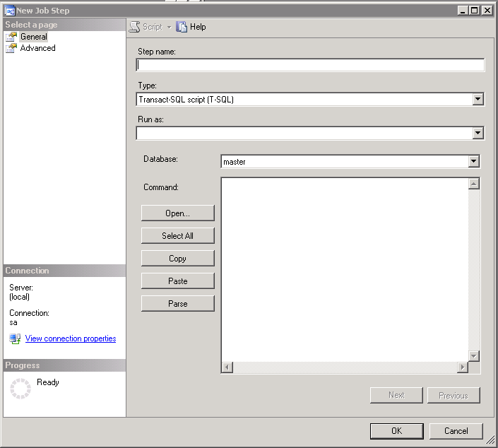Open View connection properties link
498x448 pixels.
click(x=71, y=338)
